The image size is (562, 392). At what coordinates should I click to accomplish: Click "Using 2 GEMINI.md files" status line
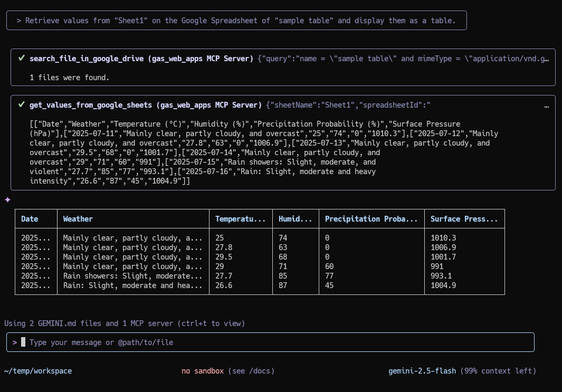[x=125, y=323]
